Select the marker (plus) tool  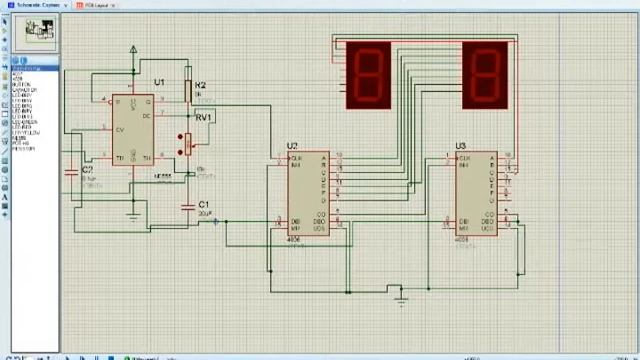5,215
